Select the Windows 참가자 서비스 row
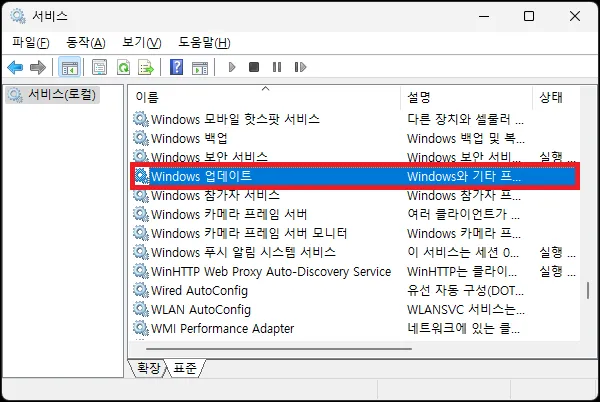 355,196
